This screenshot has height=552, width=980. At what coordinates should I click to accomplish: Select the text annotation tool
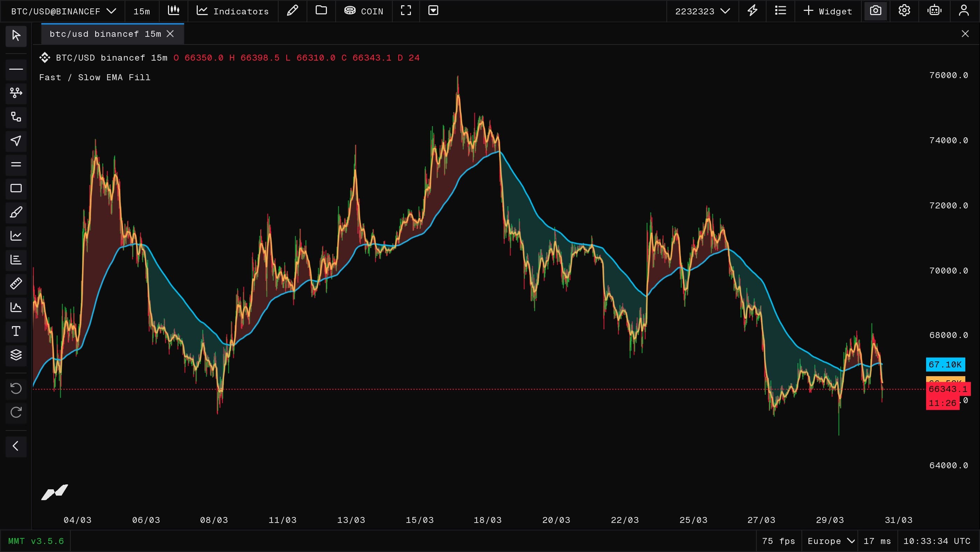tap(16, 331)
